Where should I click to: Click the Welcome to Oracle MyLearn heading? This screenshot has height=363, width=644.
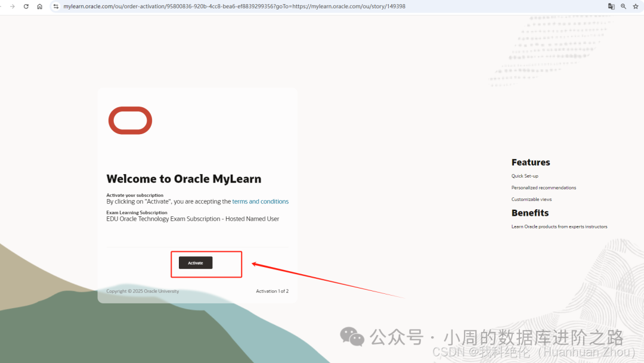pyautogui.click(x=184, y=179)
